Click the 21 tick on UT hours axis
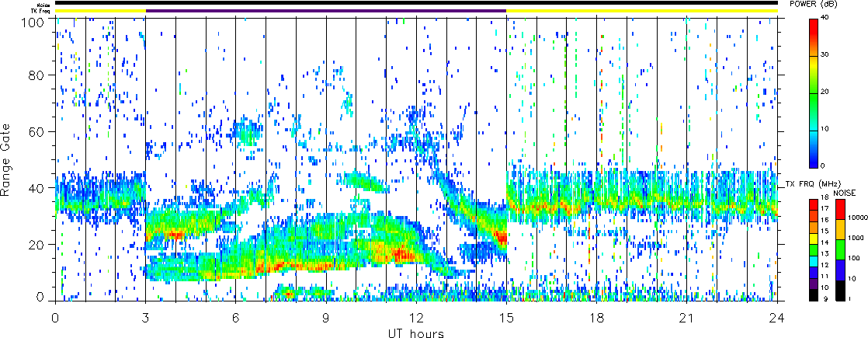The width and height of the screenshot is (868, 338). tap(687, 316)
